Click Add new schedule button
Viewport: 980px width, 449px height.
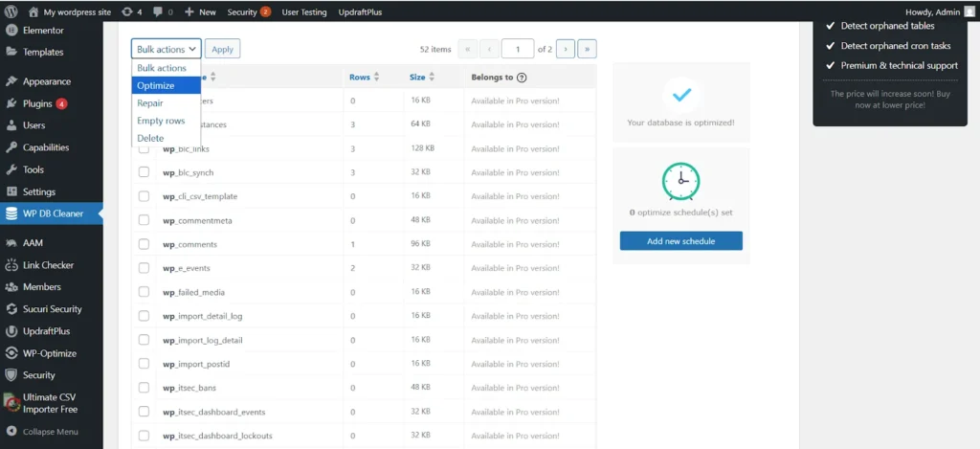pyautogui.click(x=681, y=240)
